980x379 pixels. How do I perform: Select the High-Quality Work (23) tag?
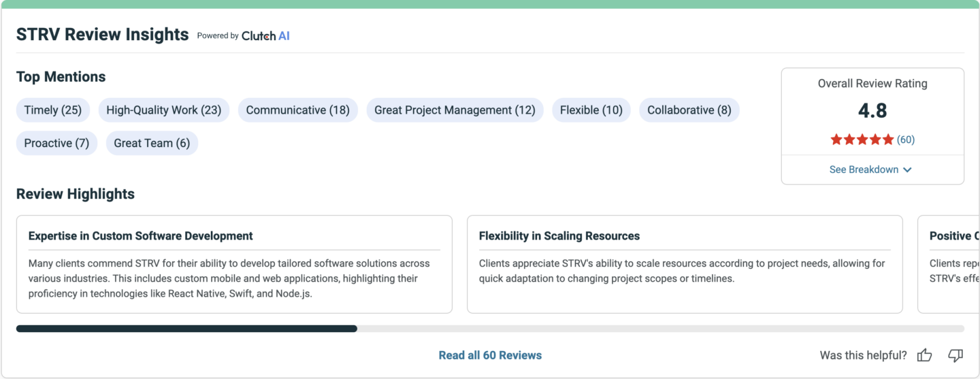(x=164, y=110)
